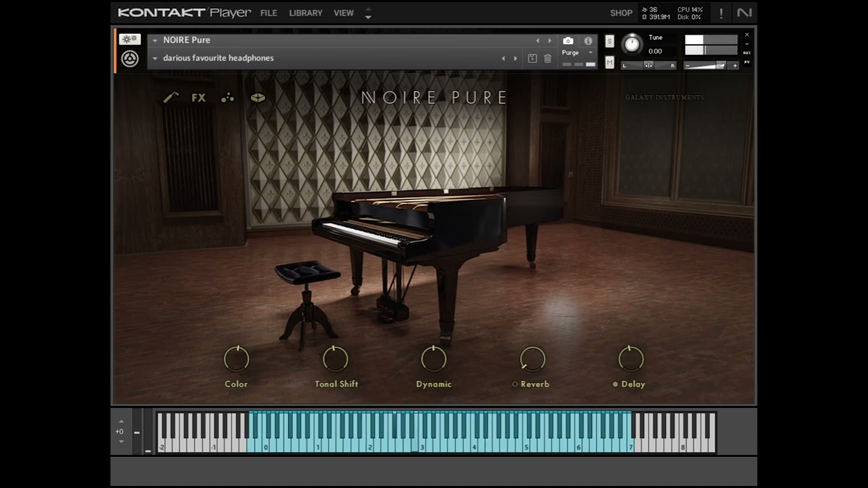The width and height of the screenshot is (868, 488).
Task: Click the Tonal Shift label
Action: click(x=336, y=384)
